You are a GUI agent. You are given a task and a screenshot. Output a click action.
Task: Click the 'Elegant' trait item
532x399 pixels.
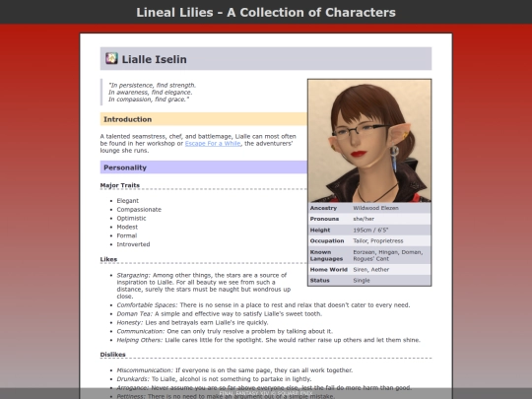point(127,201)
